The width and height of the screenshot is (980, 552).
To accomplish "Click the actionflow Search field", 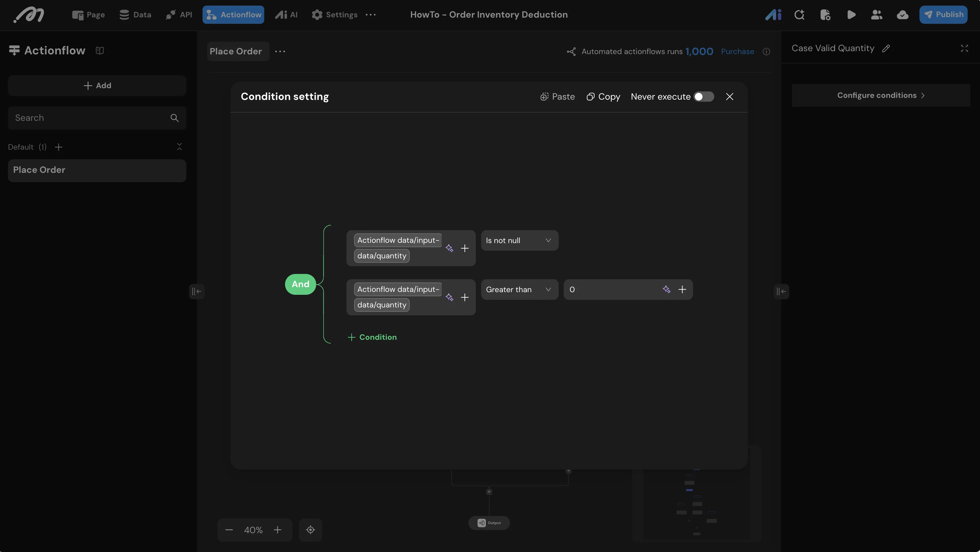I will pos(97,118).
